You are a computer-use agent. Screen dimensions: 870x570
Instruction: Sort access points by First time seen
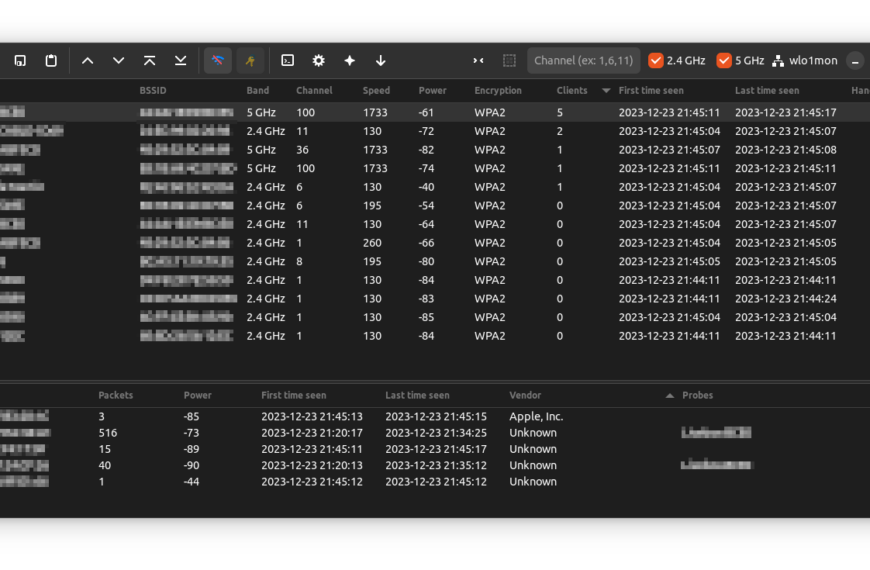(651, 90)
